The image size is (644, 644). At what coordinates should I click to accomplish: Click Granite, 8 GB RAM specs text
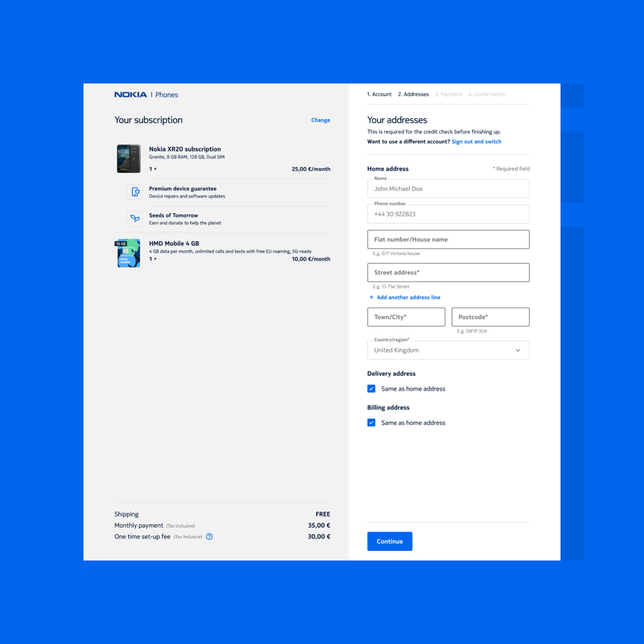click(187, 157)
